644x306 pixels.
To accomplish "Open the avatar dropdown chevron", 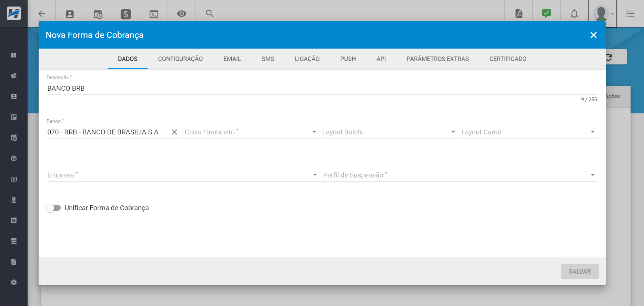I will click(x=613, y=14).
